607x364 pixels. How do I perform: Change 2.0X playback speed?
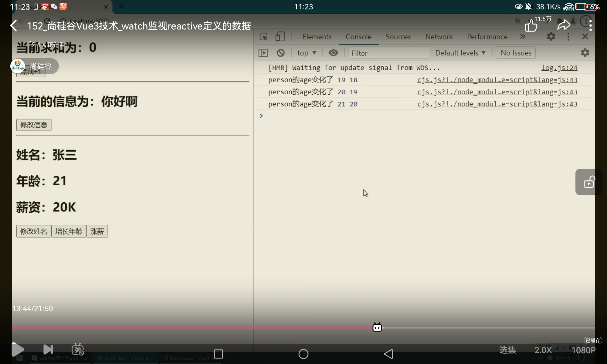(x=543, y=350)
